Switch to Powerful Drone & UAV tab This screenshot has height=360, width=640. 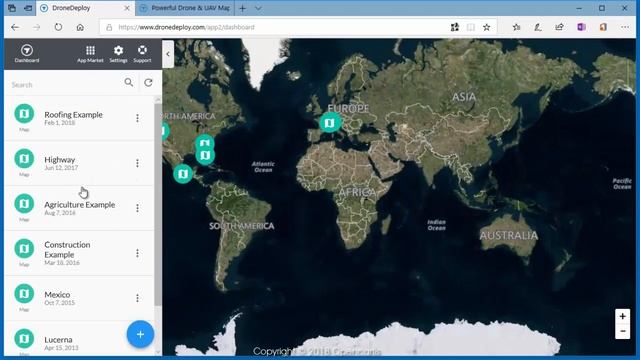[185, 8]
